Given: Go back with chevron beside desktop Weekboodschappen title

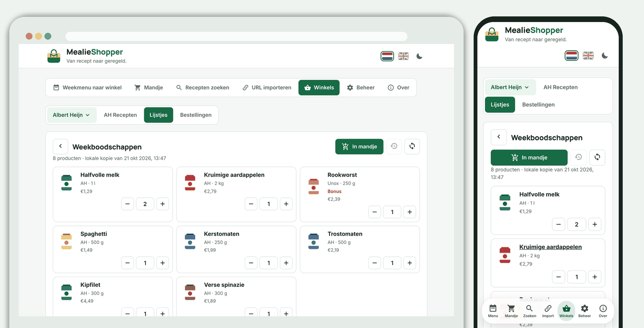Looking at the screenshot, I should pos(60,146).
